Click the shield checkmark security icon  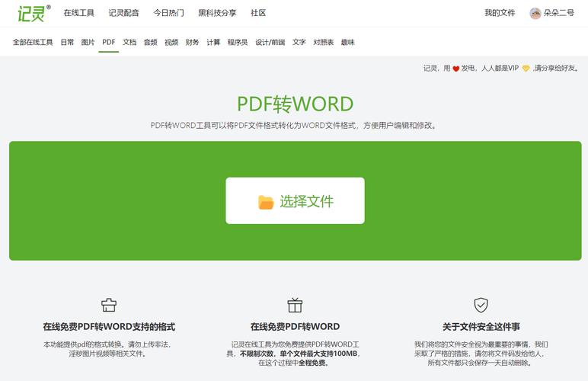[x=481, y=305]
